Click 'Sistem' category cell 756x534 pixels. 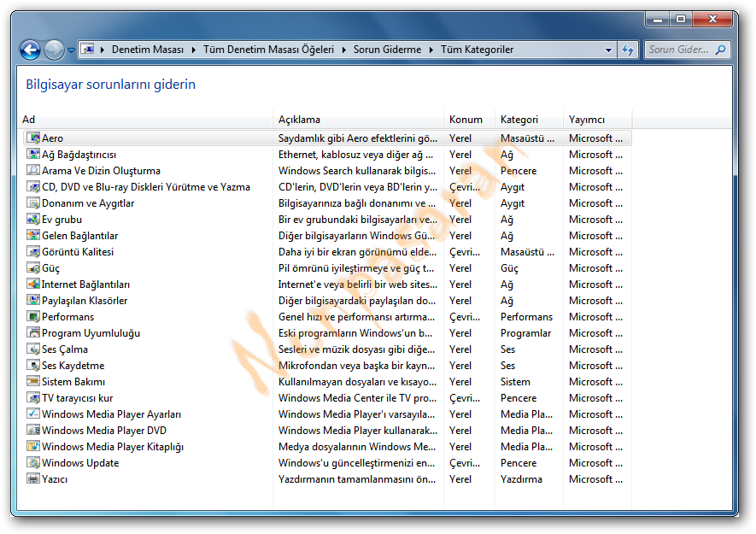(515, 382)
